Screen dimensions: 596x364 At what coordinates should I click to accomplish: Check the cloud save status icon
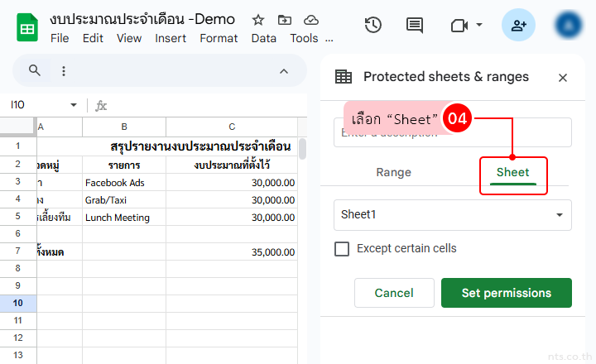[311, 20]
